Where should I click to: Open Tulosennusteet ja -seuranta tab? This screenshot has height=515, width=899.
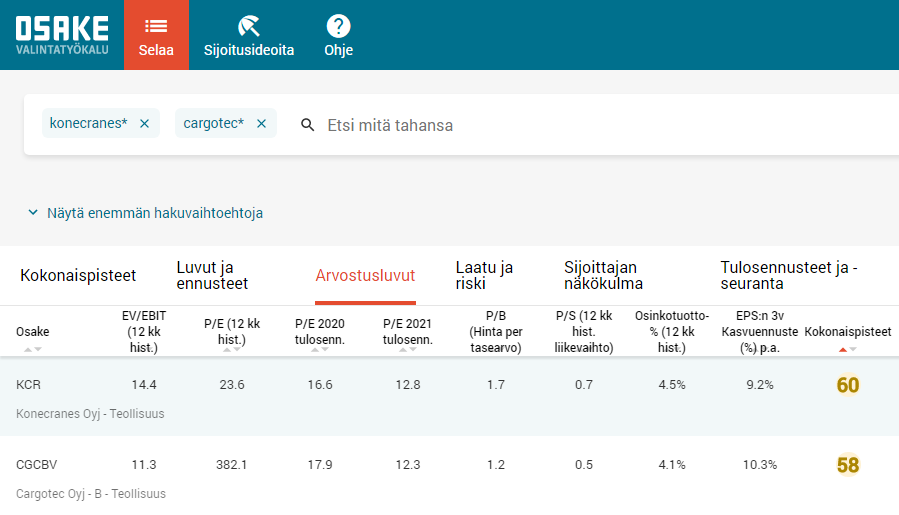pyautogui.click(x=789, y=275)
